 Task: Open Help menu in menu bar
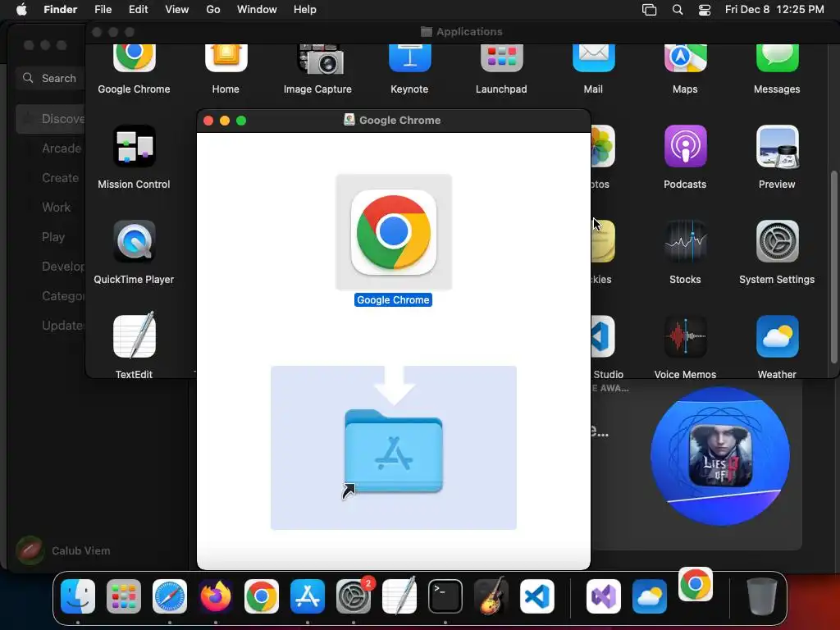tap(305, 10)
